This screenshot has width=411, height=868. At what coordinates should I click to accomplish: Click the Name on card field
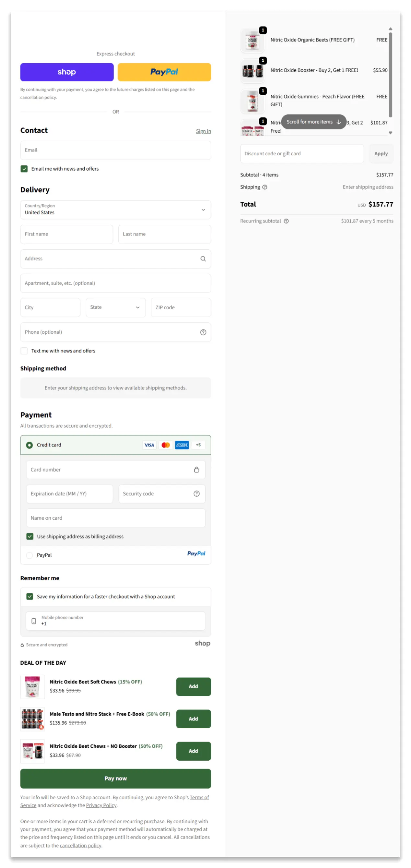pos(115,518)
